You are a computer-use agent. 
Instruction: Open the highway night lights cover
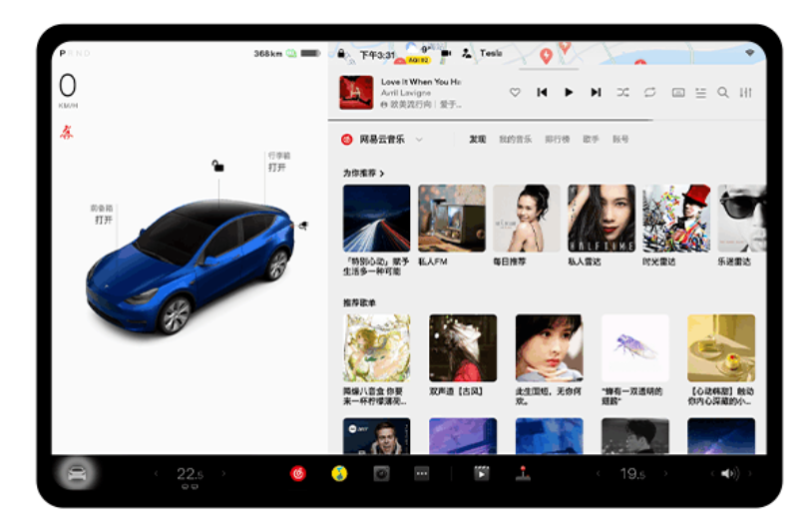click(x=376, y=219)
